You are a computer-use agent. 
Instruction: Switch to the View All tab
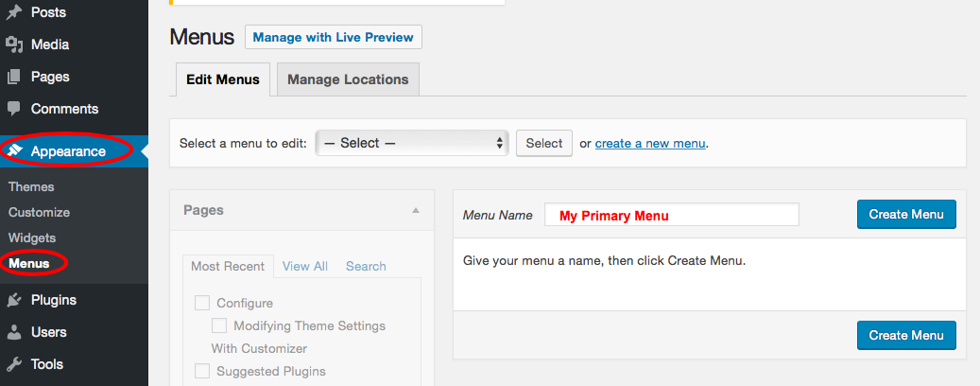tap(305, 267)
